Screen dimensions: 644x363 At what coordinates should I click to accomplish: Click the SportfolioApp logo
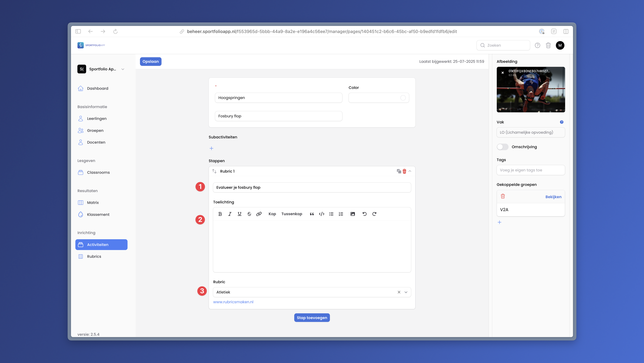click(x=91, y=45)
